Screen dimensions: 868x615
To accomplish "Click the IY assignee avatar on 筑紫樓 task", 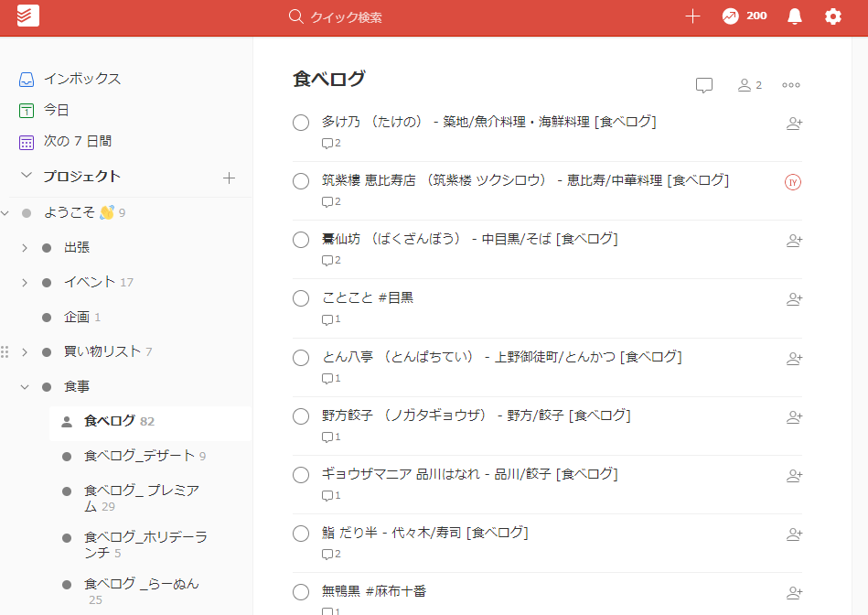I will pos(793,182).
